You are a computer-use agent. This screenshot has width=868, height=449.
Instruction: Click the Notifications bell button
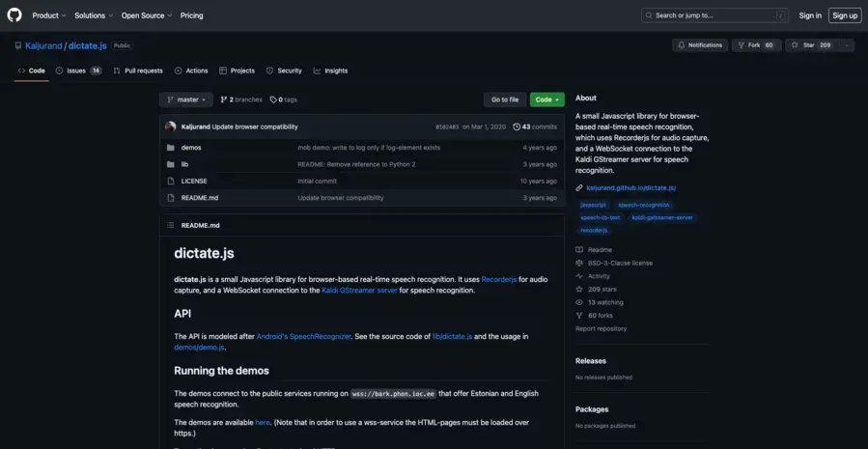(700, 45)
